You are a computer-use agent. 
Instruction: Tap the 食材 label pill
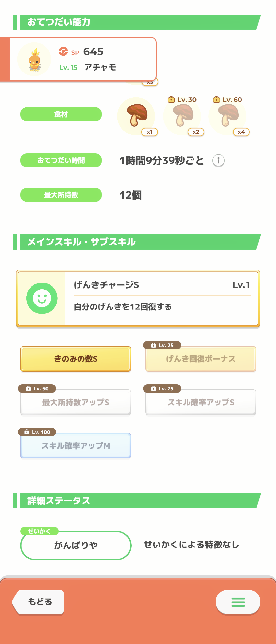(61, 114)
